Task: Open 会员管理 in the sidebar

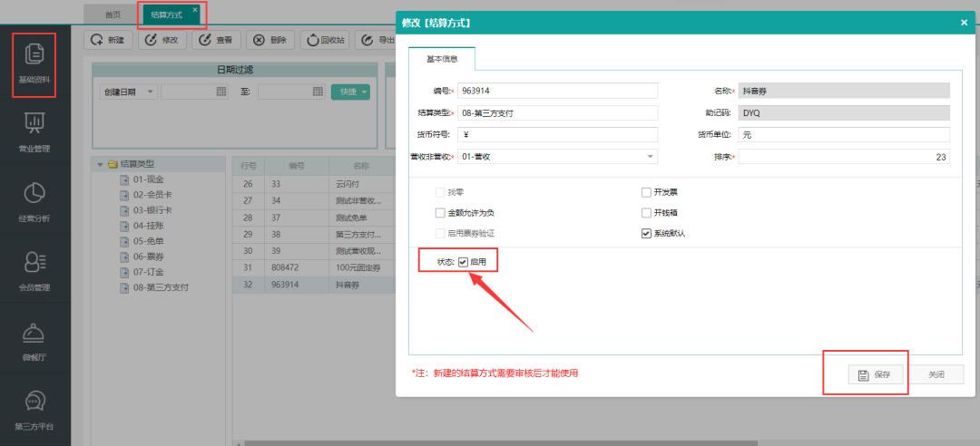Action: (x=34, y=270)
